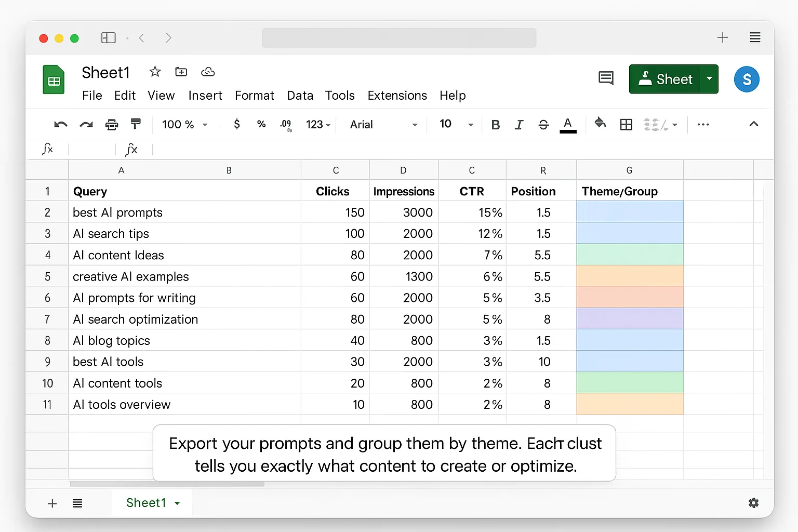Format selected cells as currency
Viewport: 798px width, 532px height.
pyautogui.click(x=236, y=125)
